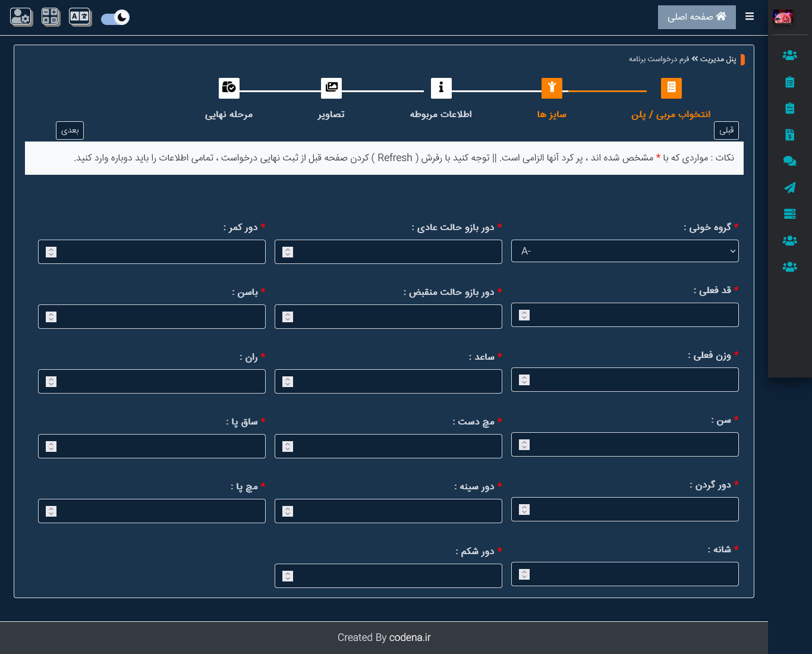This screenshot has height=654, width=812.
Task: Open the user settings icon
Action: point(21,17)
